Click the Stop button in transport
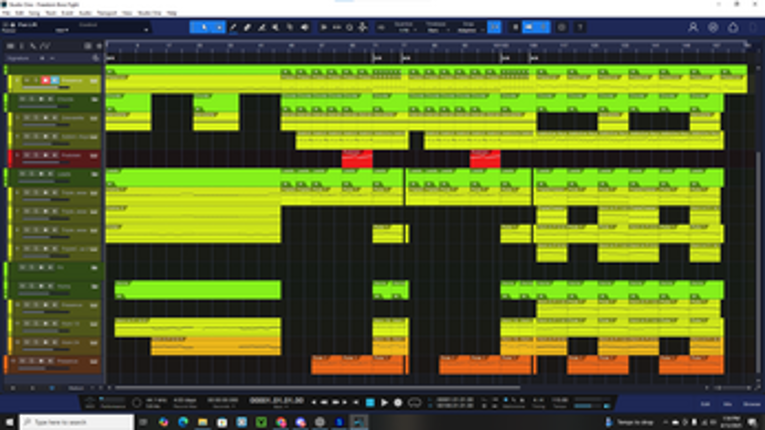 [371, 403]
